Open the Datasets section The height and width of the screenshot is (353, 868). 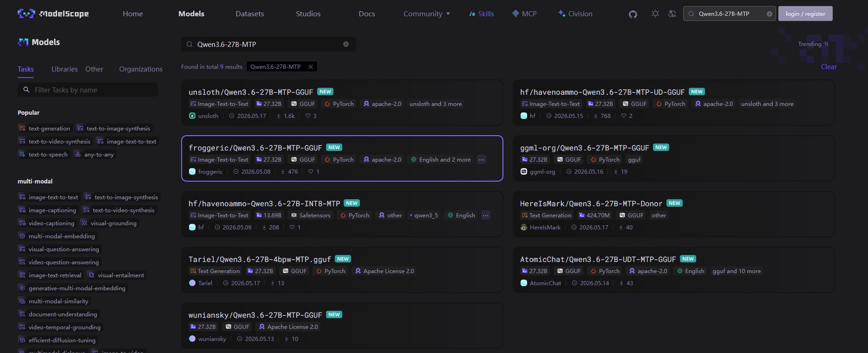pyautogui.click(x=250, y=14)
